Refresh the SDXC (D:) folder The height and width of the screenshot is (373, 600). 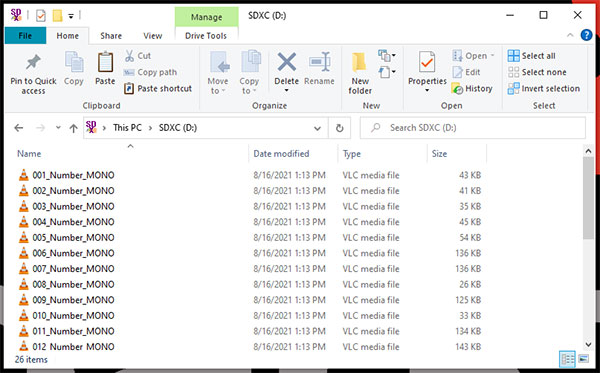[339, 128]
